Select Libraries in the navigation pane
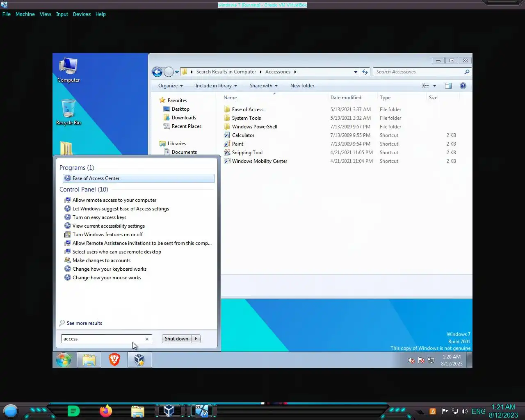 [x=177, y=144]
